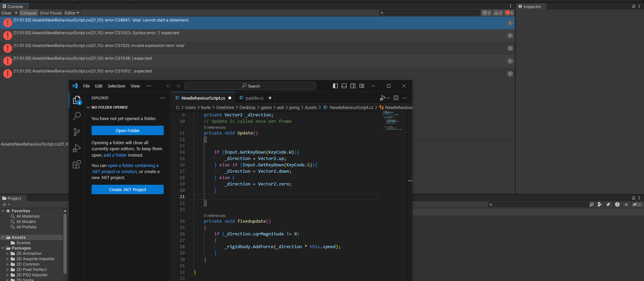Click Create .NET Project button
This screenshot has height=281, width=644.
(127, 189)
